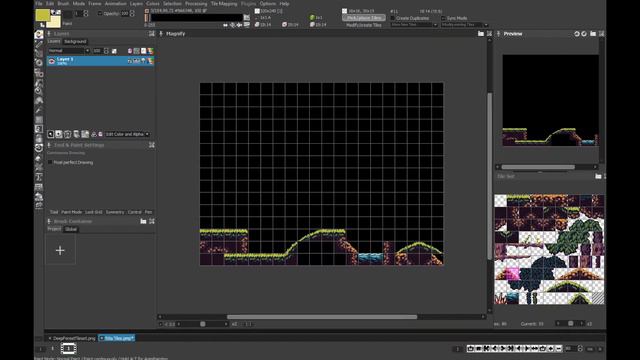Adjust the layer opacity stepper beside blend mode

tap(106, 51)
